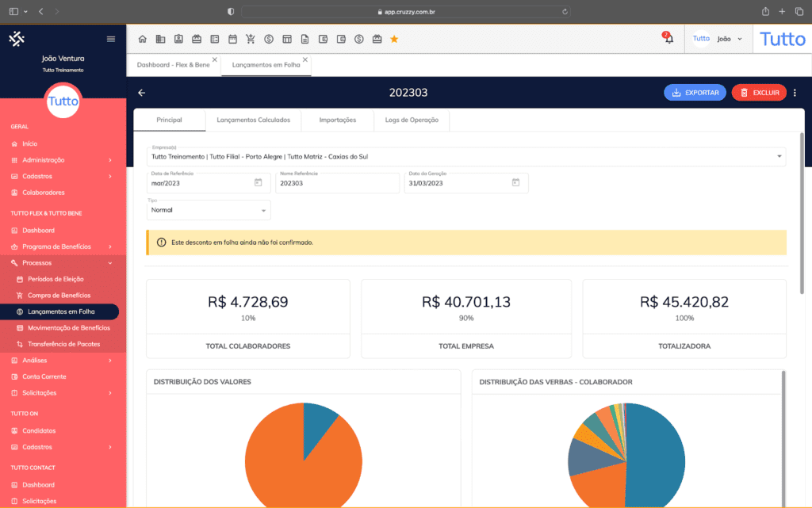Click inside the Data de Referência field
The height and width of the screenshot is (508, 812).
tap(198, 182)
